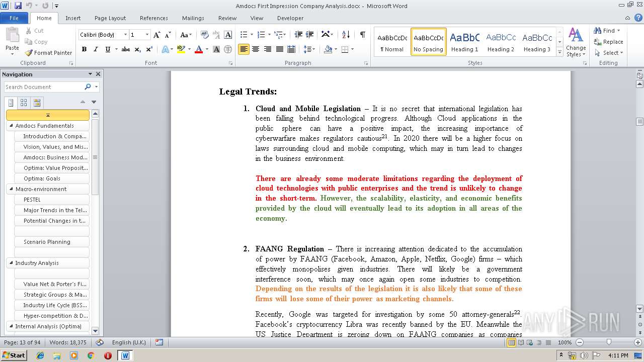Click the Undo icon
The image size is (644, 362).
tap(29, 6)
